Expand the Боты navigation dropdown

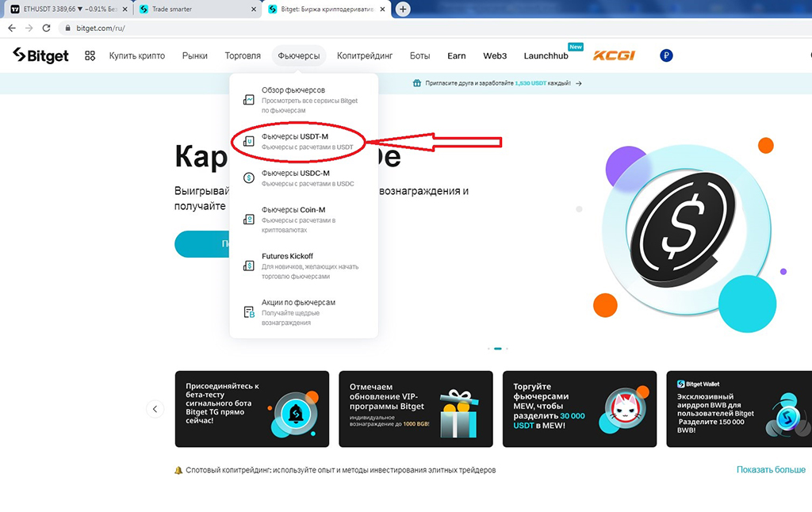(x=419, y=55)
